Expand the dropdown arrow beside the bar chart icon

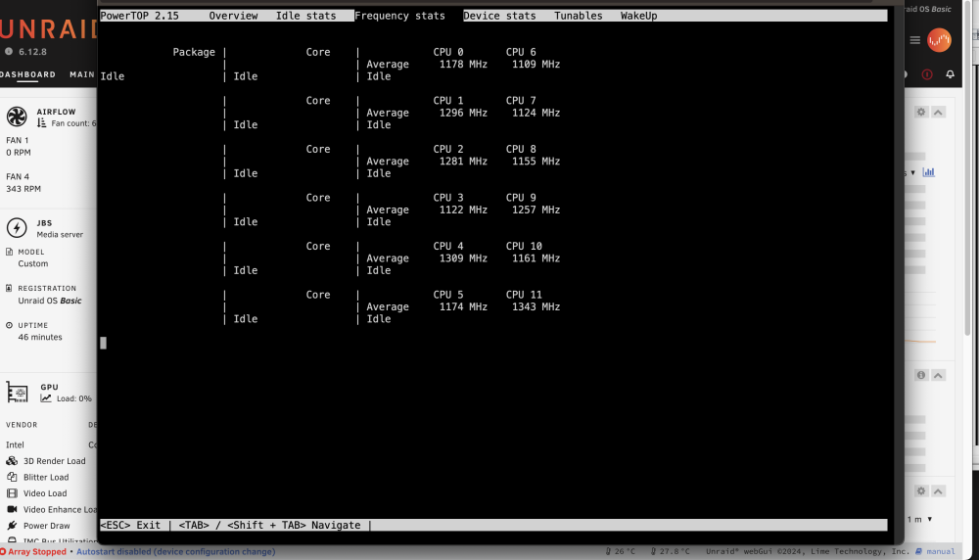(x=912, y=173)
